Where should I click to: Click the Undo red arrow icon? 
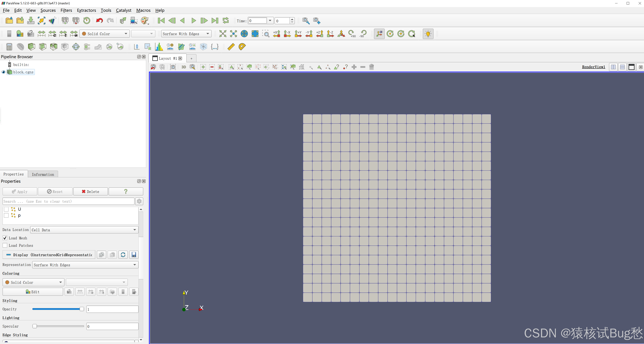pyautogui.click(x=100, y=21)
